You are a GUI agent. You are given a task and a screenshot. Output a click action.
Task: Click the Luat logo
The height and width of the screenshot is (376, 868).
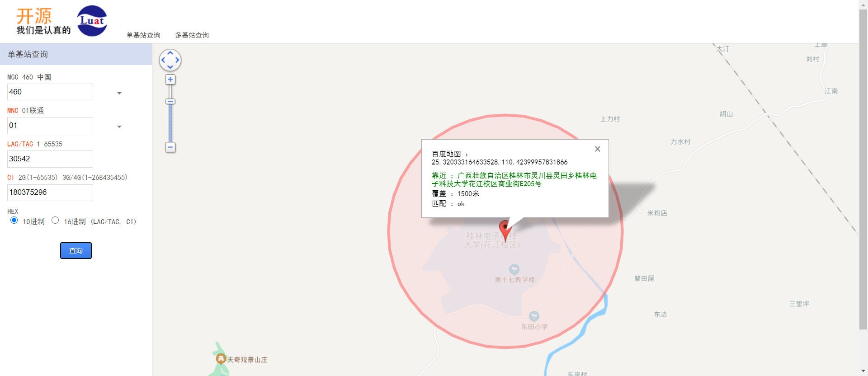[x=92, y=21]
